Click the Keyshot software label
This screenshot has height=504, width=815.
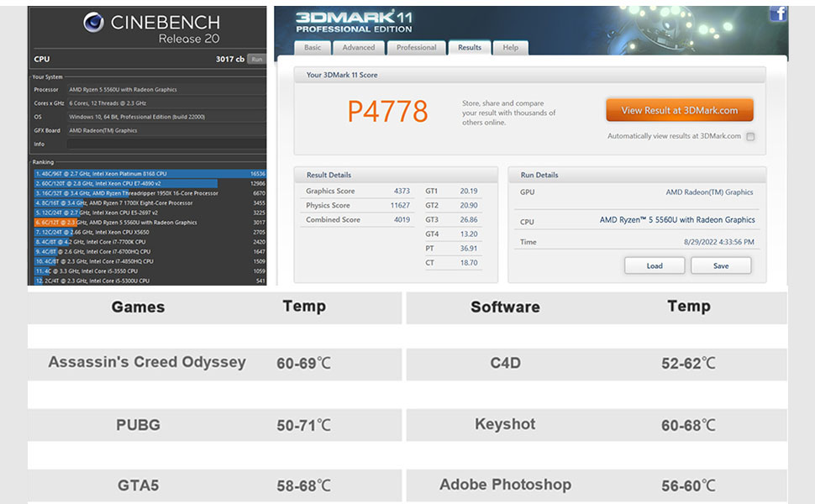click(x=505, y=424)
